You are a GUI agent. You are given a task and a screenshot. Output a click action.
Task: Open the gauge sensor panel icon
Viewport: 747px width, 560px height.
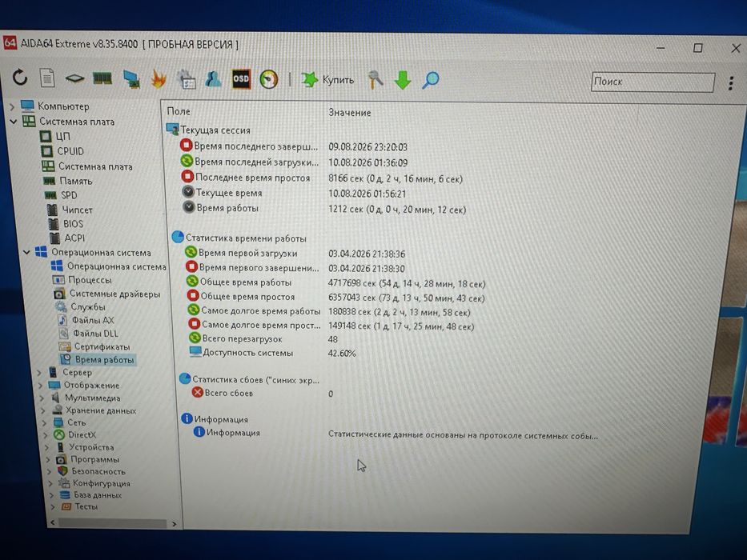(x=269, y=79)
